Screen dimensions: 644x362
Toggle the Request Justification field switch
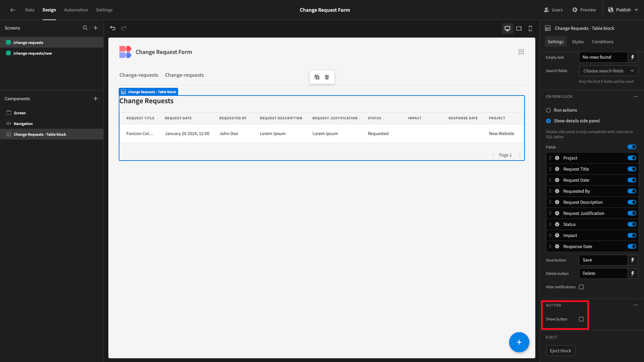coord(632,213)
